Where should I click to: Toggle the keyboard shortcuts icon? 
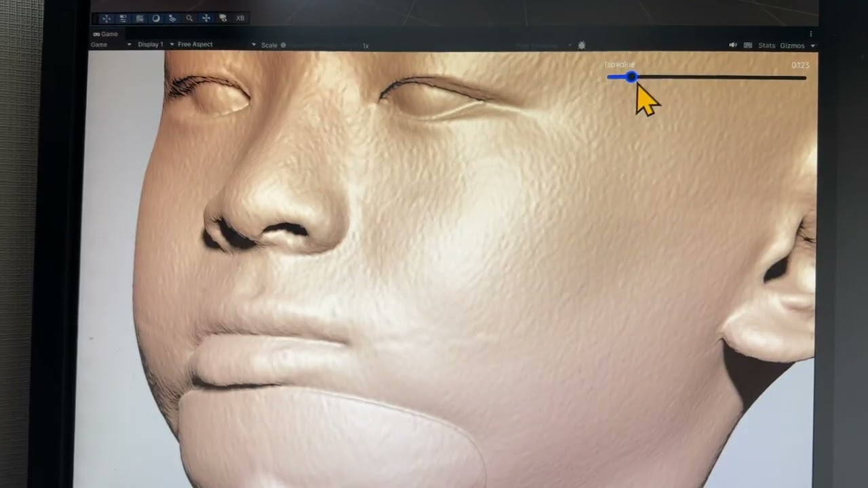point(748,45)
